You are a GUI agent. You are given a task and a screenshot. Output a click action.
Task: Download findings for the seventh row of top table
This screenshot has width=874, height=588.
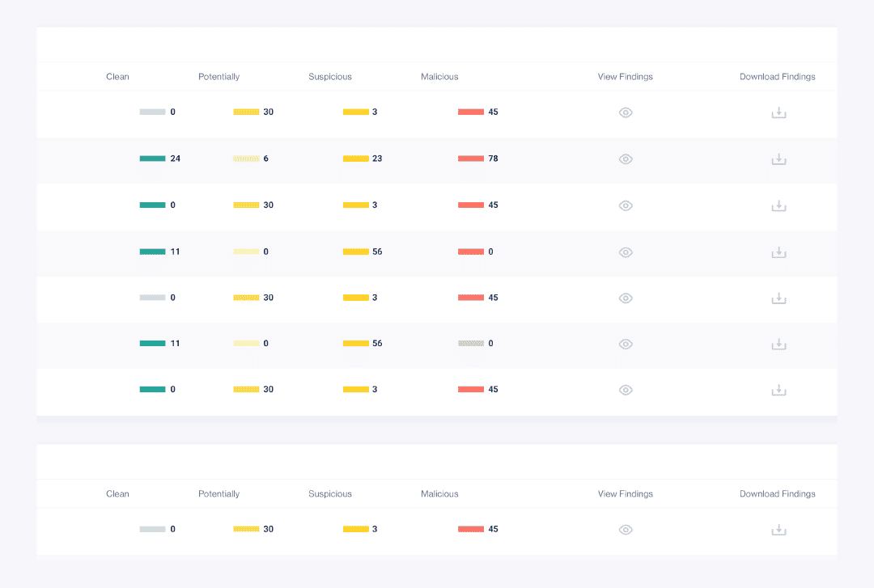click(779, 390)
